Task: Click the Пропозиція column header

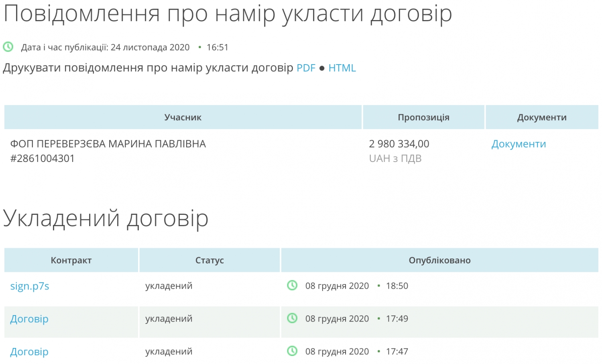Action: coord(423,117)
